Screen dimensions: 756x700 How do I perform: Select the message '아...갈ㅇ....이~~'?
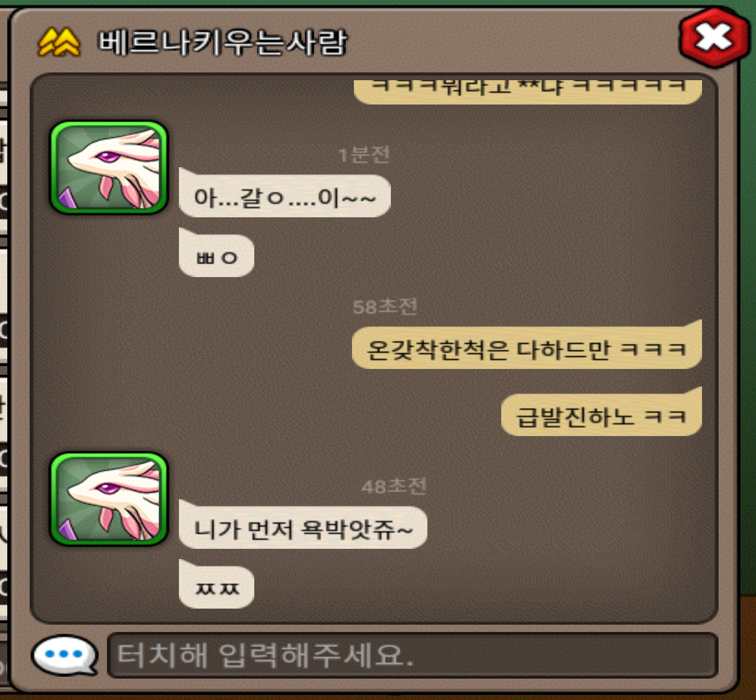284,197
